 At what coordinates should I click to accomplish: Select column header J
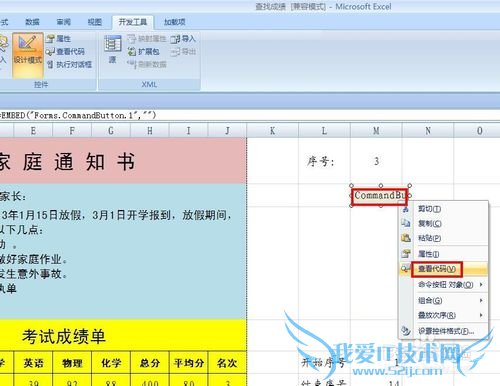tap(227, 131)
